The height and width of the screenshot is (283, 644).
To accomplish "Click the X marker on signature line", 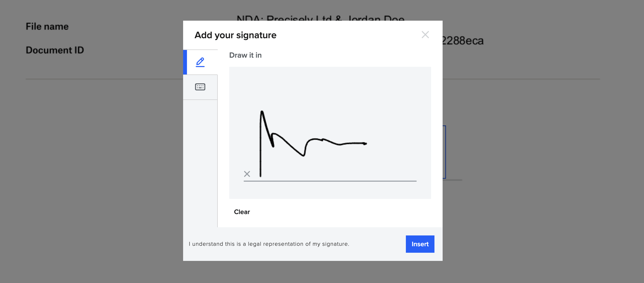I will pyautogui.click(x=247, y=174).
